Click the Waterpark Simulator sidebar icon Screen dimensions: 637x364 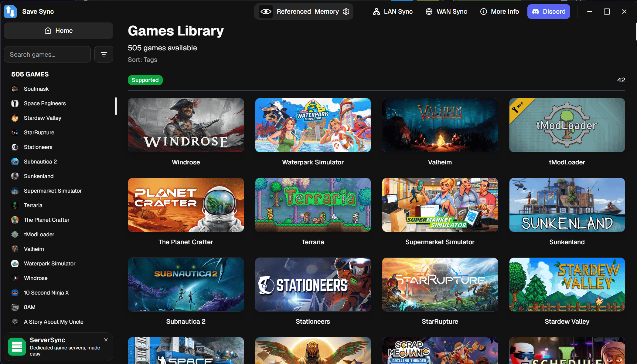15,264
